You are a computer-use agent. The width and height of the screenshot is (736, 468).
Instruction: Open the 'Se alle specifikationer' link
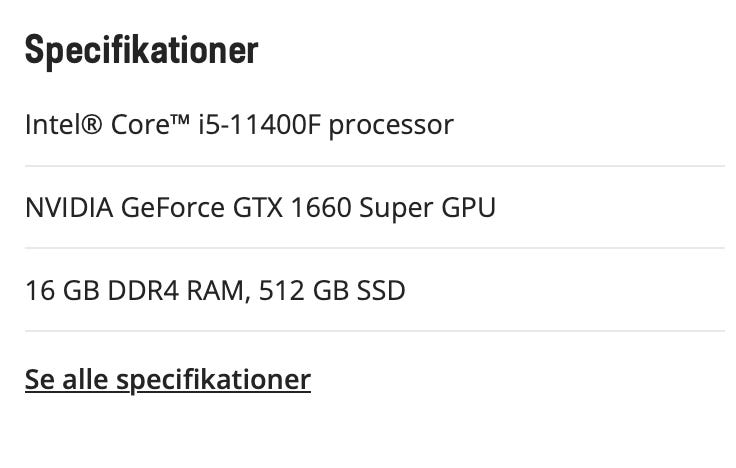point(168,380)
